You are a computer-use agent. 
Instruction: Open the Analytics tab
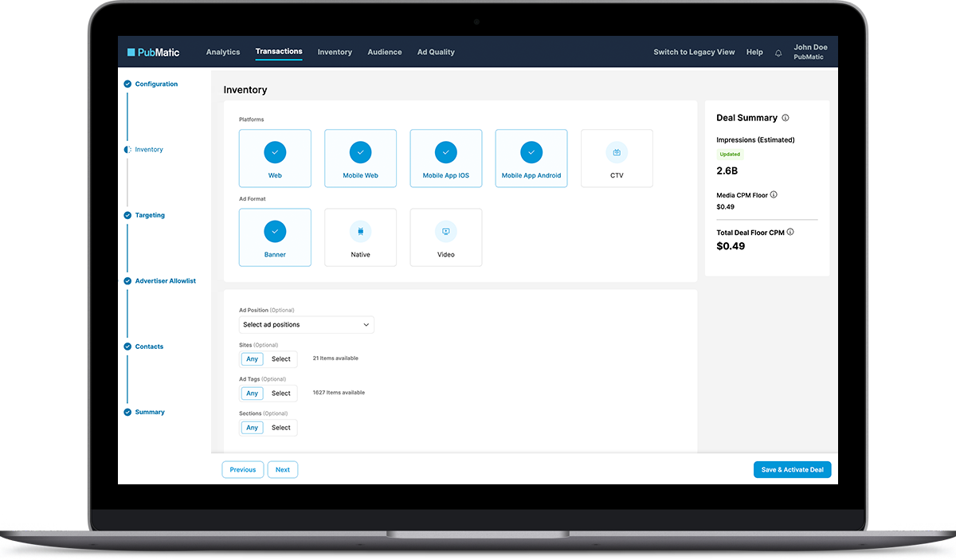pyautogui.click(x=223, y=53)
